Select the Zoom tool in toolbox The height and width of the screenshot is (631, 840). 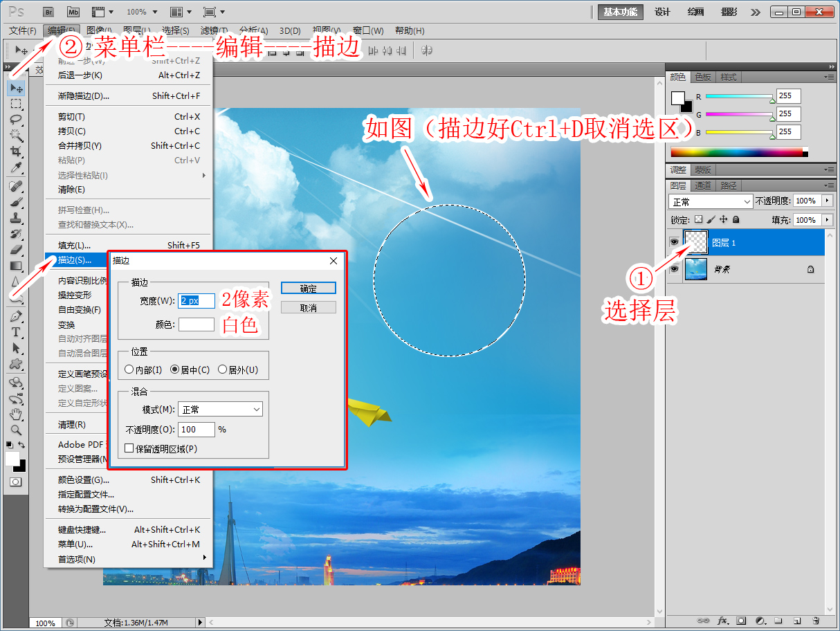[17, 430]
